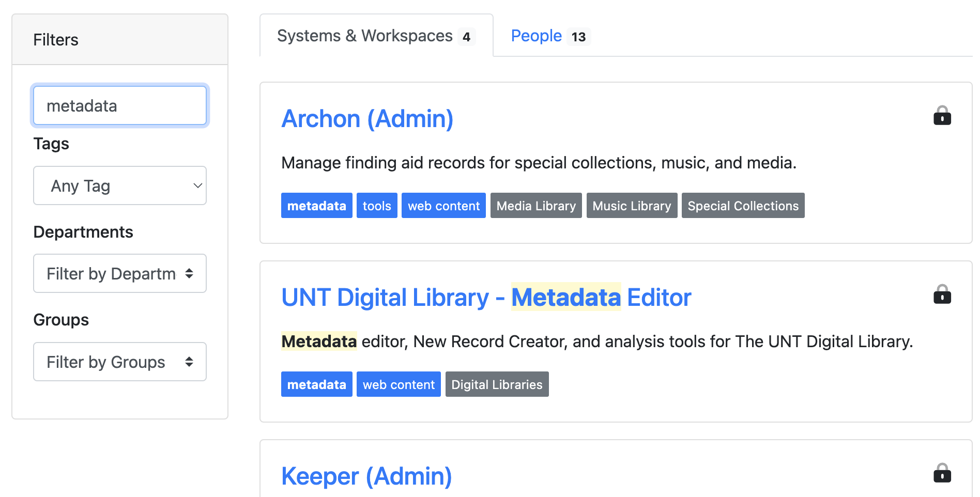Image resolution: width=980 pixels, height=497 pixels.
Task: Open the Keeper (Admin) link
Action: [x=366, y=476]
